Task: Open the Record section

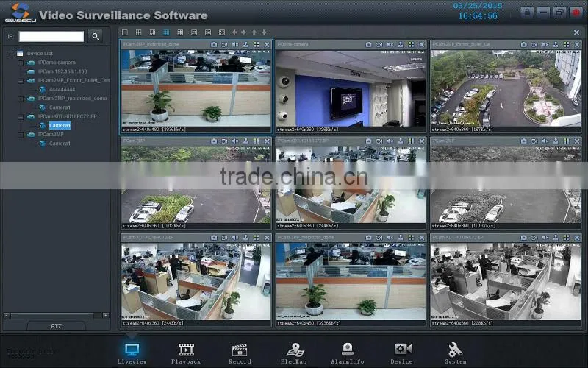Action: coord(240,353)
